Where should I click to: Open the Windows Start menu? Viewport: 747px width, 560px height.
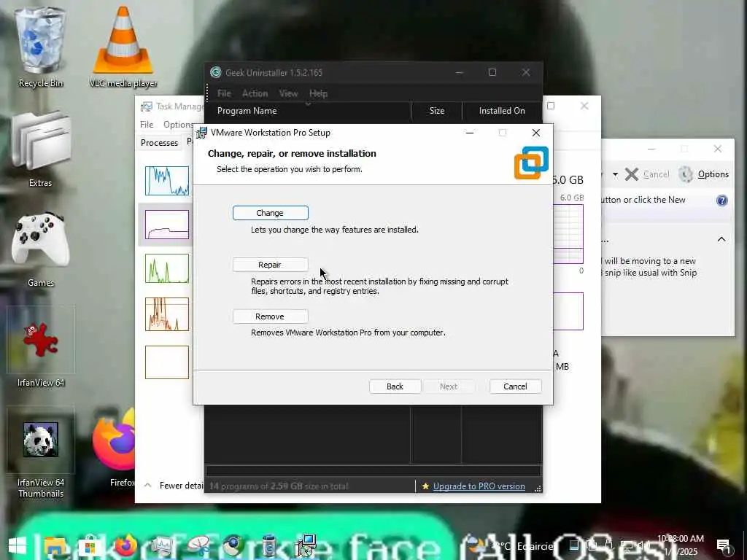pyautogui.click(x=18, y=546)
